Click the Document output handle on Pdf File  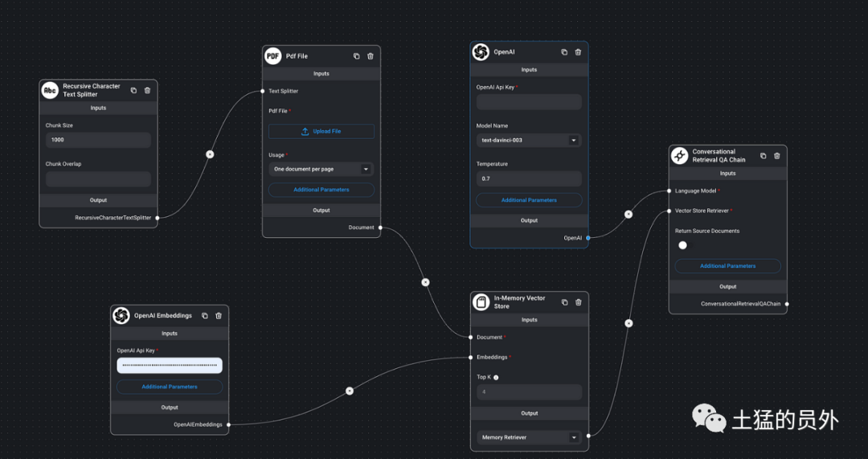pyautogui.click(x=380, y=227)
